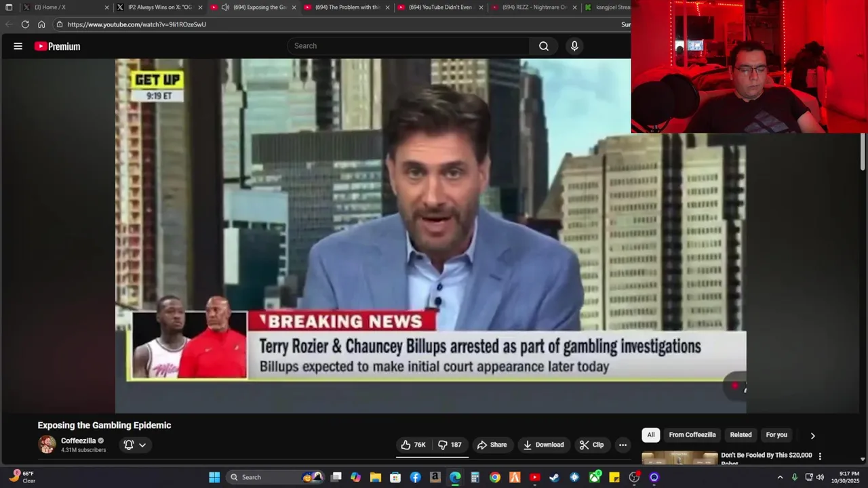Navigate back with browser back arrow
Image resolution: width=868 pixels, height=488 pixels.
[x=9, y=24]
